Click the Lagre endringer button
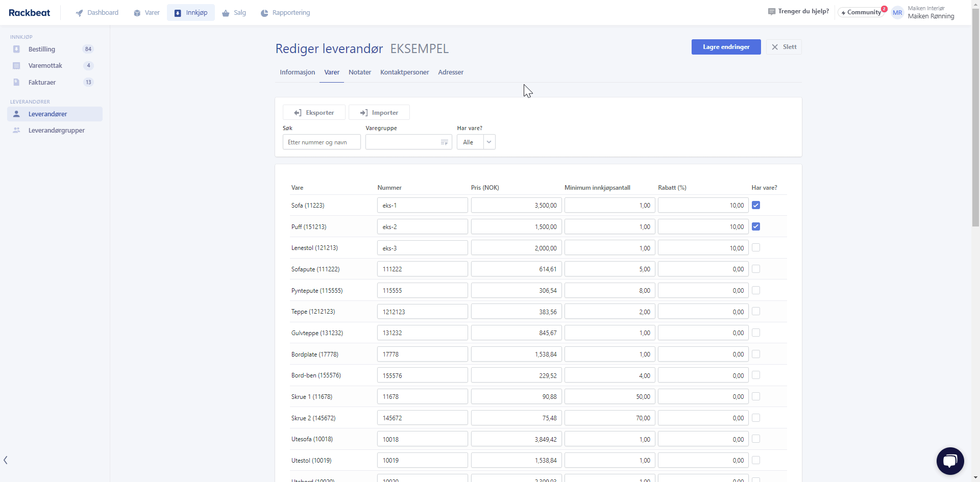980x482 pixels. [726, 47]
